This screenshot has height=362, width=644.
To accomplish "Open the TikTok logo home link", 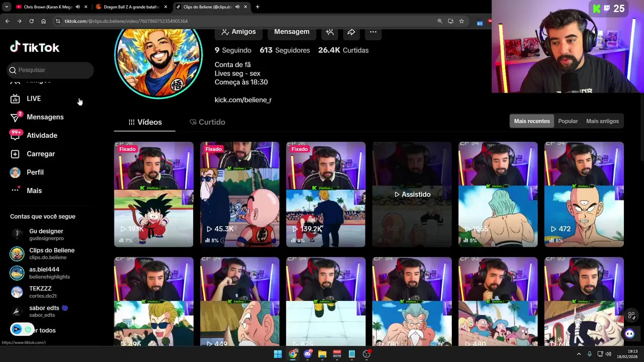I will point(35,47).
